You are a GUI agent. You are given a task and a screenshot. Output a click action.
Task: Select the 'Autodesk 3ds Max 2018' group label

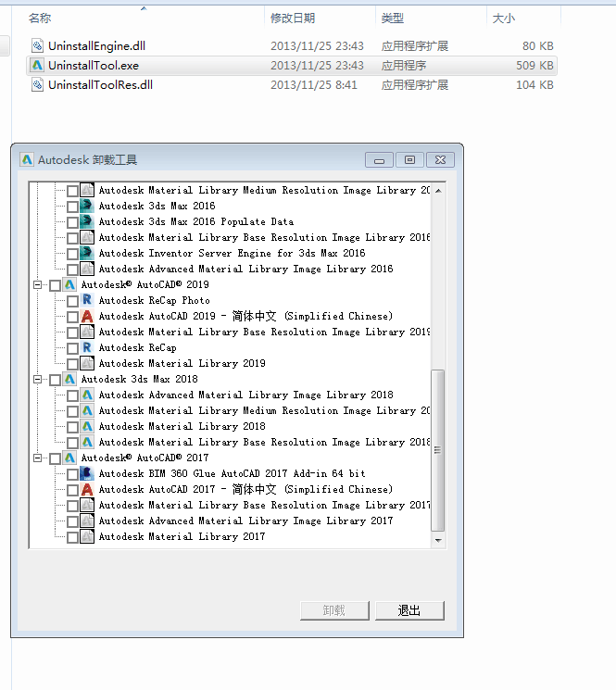(140, 380)
